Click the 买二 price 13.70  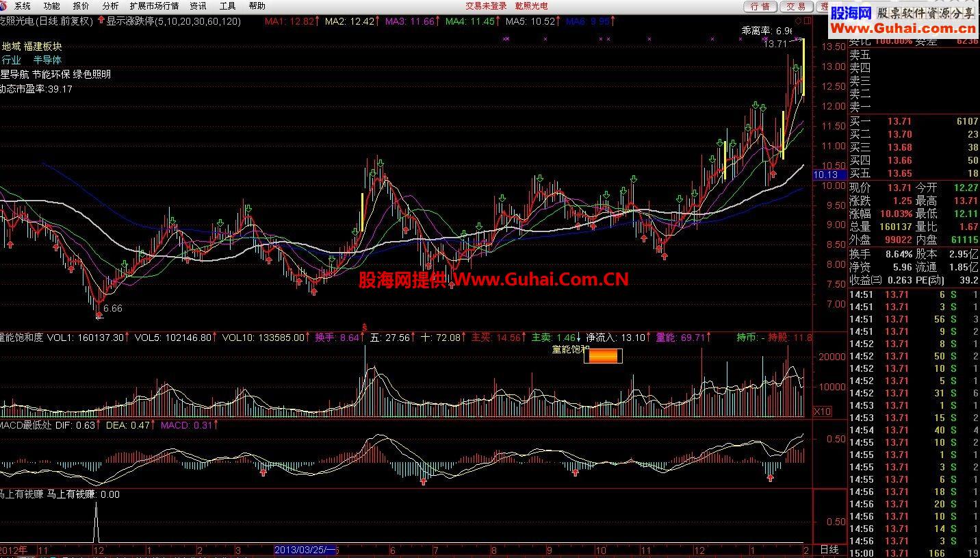tap(900, 135)
